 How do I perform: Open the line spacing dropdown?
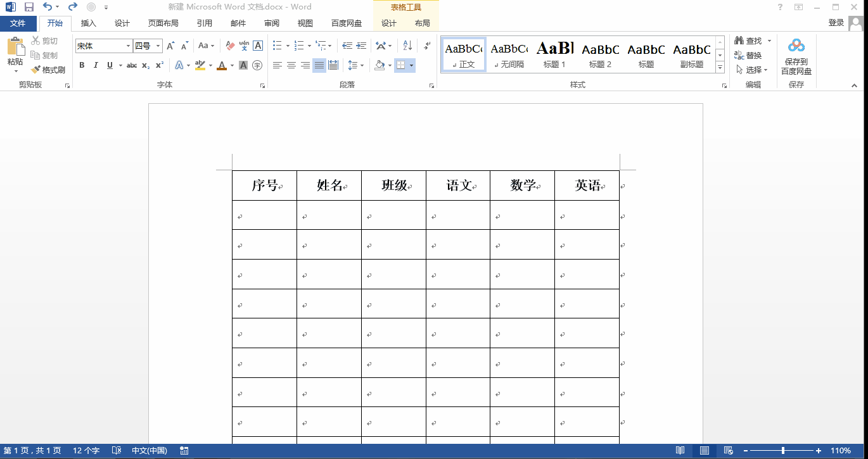(362, 65)
